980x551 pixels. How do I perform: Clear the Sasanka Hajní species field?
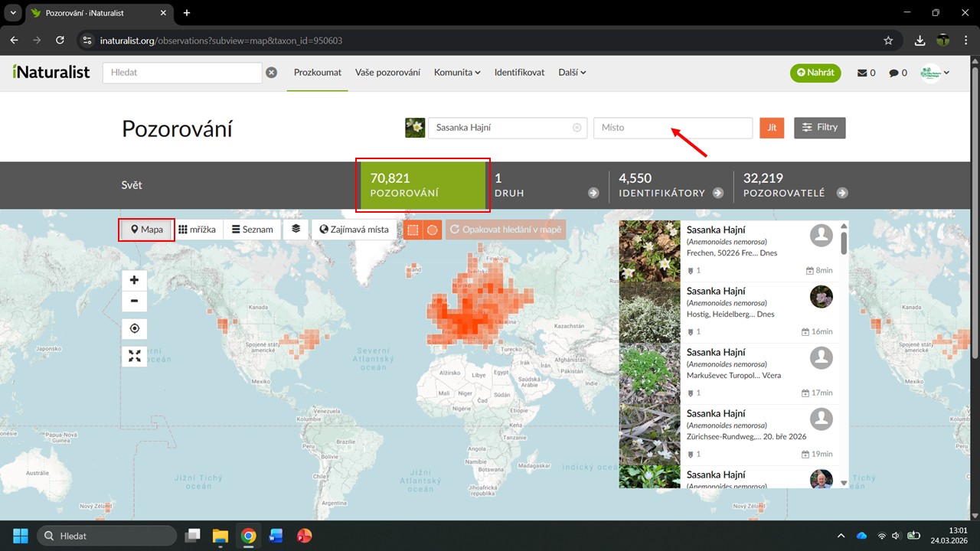point(577,128)
